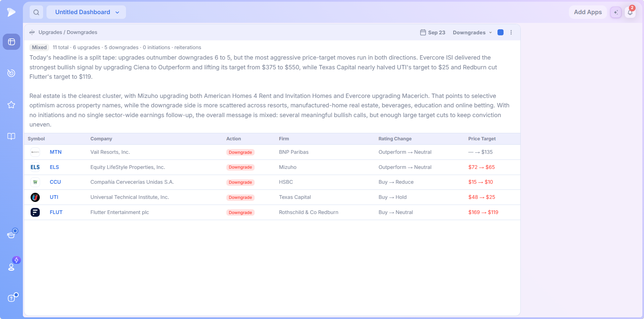Open the ELS ticker link
This screenshot has height=319, width=644.
54,167
